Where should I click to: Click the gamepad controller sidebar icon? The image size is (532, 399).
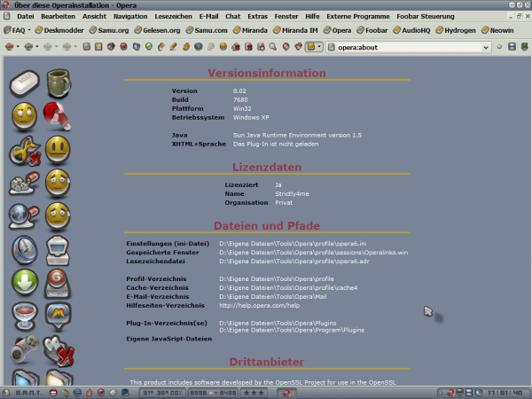[24, 349]
